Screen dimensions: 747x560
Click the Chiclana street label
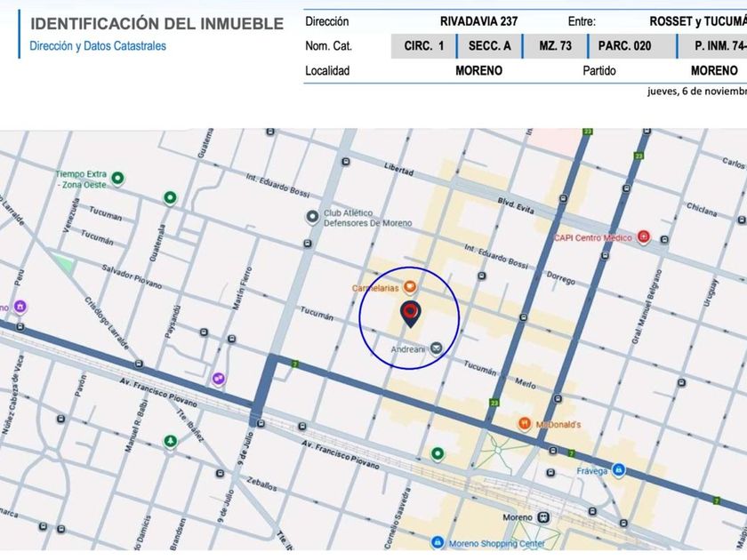click(702, 209)
